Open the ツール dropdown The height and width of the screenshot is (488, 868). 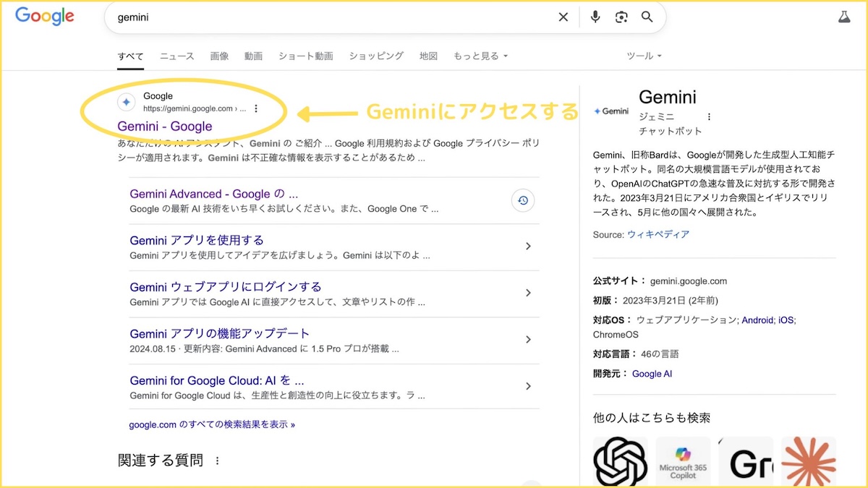(x=644, y=56)
